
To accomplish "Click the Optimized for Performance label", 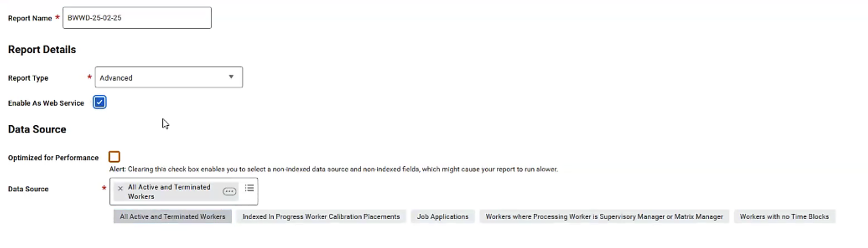I will coord(53,158).
